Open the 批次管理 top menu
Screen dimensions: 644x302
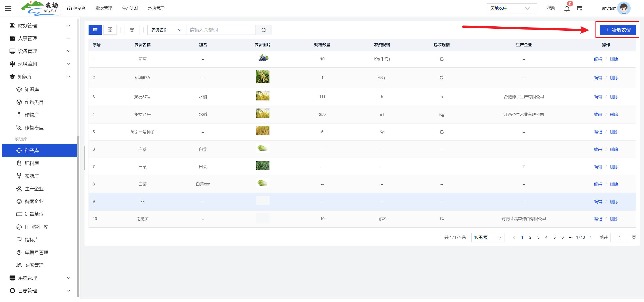tap(104, 8)
